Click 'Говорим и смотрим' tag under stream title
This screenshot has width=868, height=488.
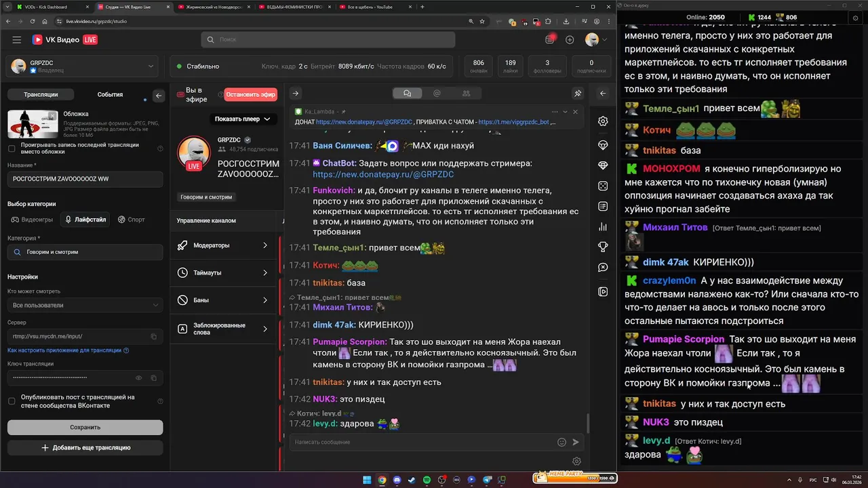(207, 197)
